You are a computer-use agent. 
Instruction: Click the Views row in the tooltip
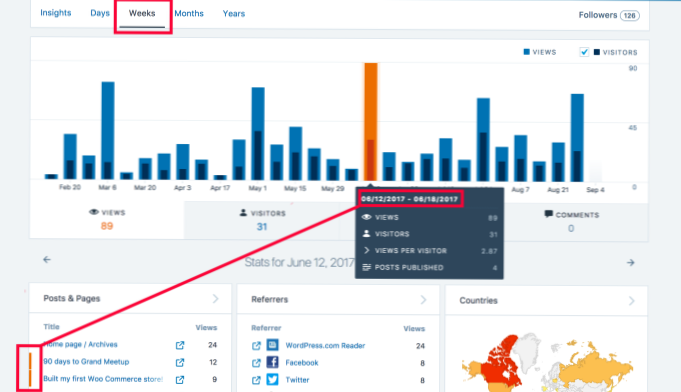click(430, 217)
